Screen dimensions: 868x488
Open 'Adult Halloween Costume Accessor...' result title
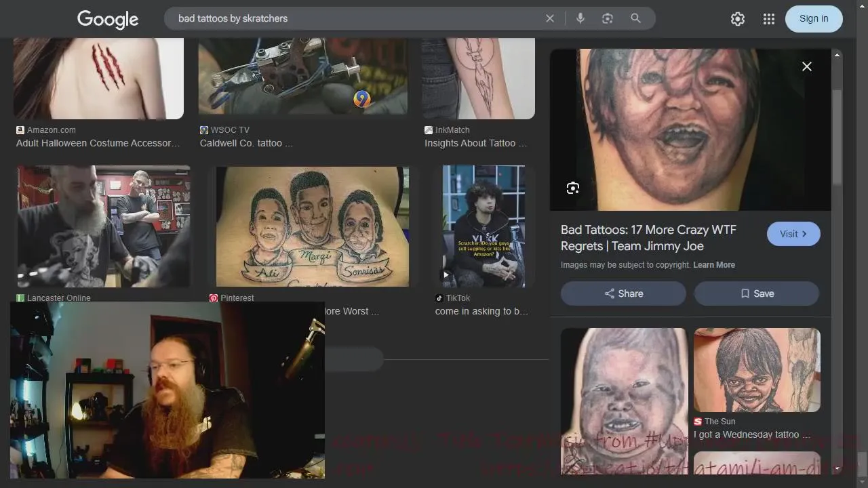[x=98, y=143]
